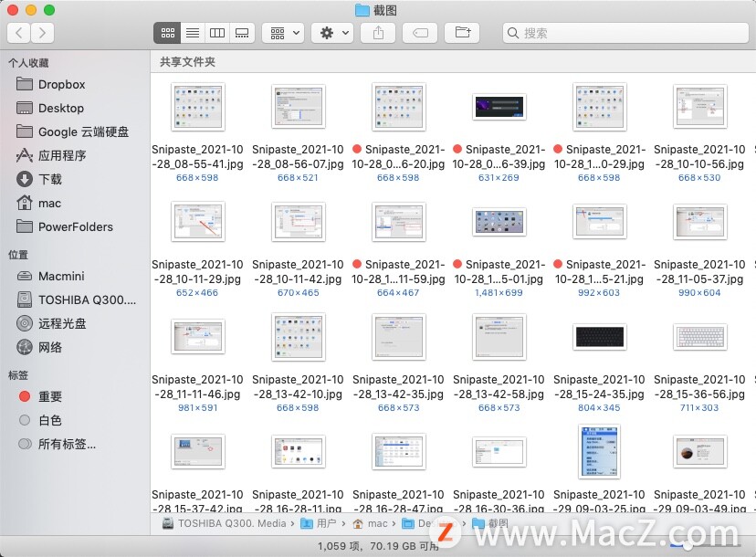This screenshot has width=756, height=557.
Task: Switch to gallery view in toolbar
Action: [x=242, y=33]
